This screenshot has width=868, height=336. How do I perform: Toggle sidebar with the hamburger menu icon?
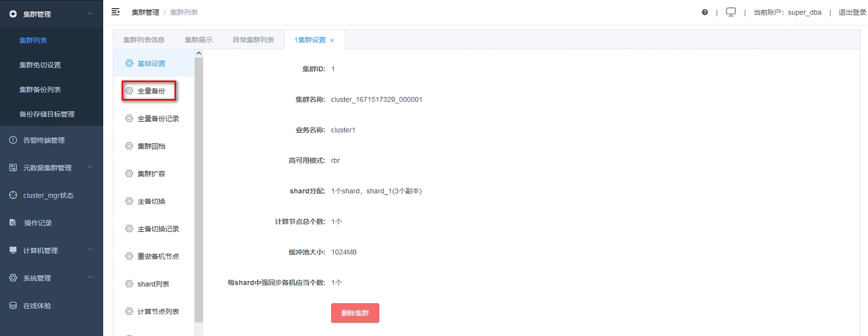click(115, 12)
